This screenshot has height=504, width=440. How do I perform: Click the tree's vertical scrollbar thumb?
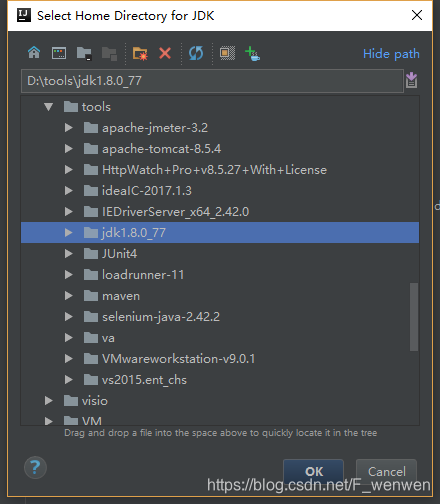click(x=414, y=317)
